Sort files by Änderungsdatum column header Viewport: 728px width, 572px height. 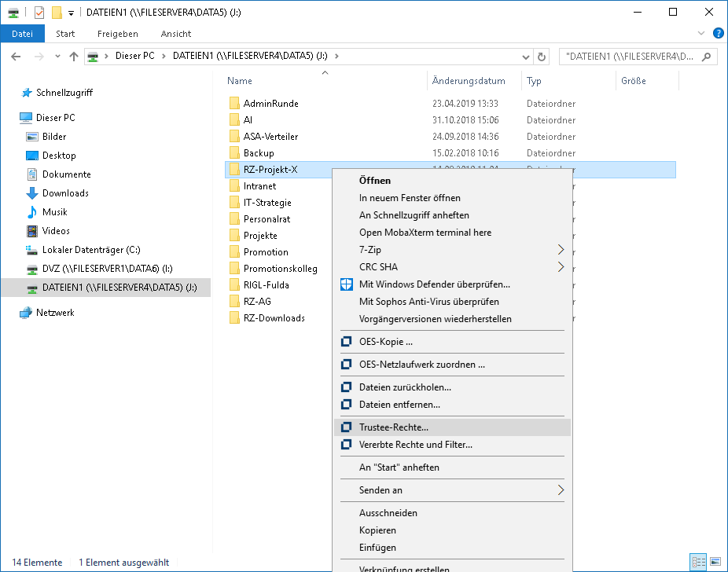click(x=468, y=81)
